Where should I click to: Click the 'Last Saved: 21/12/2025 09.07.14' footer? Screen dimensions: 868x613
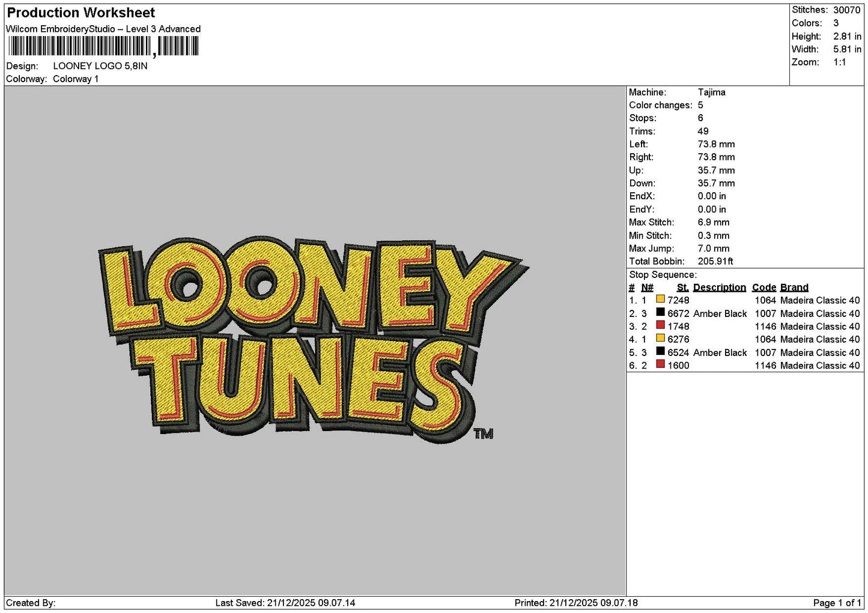[x=285, y=603]
